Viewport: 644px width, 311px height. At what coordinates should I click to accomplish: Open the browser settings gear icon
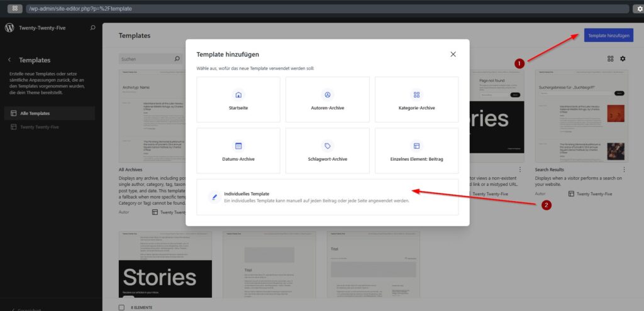tap(640, 9)
